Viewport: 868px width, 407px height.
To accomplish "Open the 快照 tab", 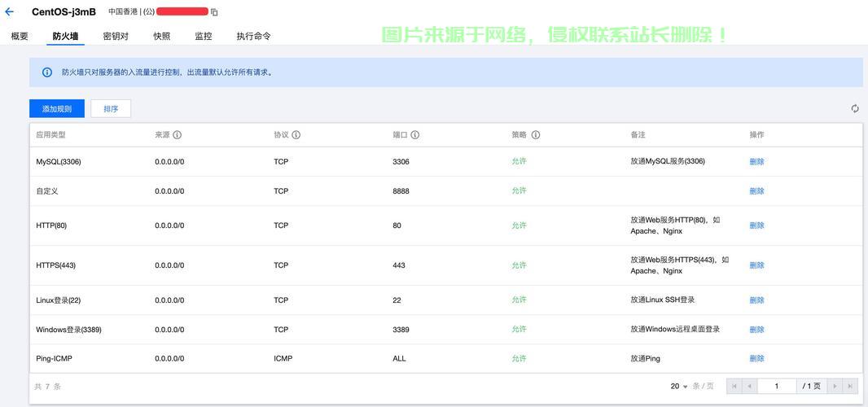I will (x=162, y=37).
